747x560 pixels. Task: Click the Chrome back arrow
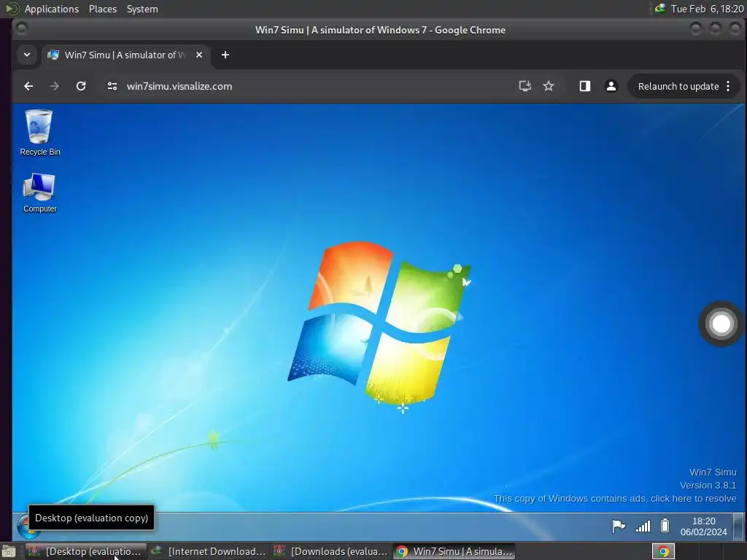(28, 86)
